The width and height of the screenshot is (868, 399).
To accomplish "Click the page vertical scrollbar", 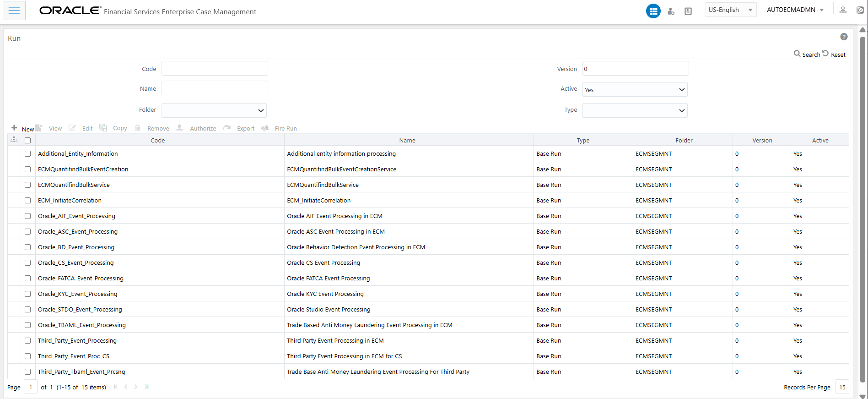I will pyautogui.click(x=863, y=209).
